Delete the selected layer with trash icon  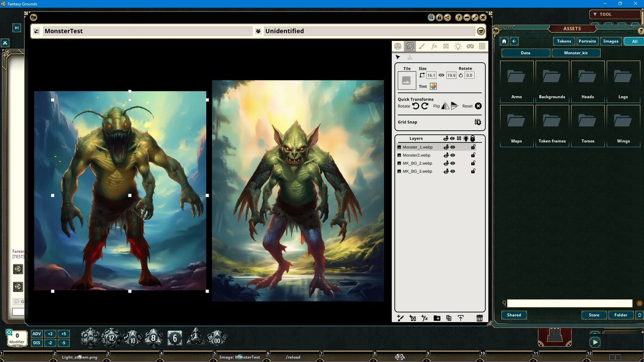pos(479,318)
